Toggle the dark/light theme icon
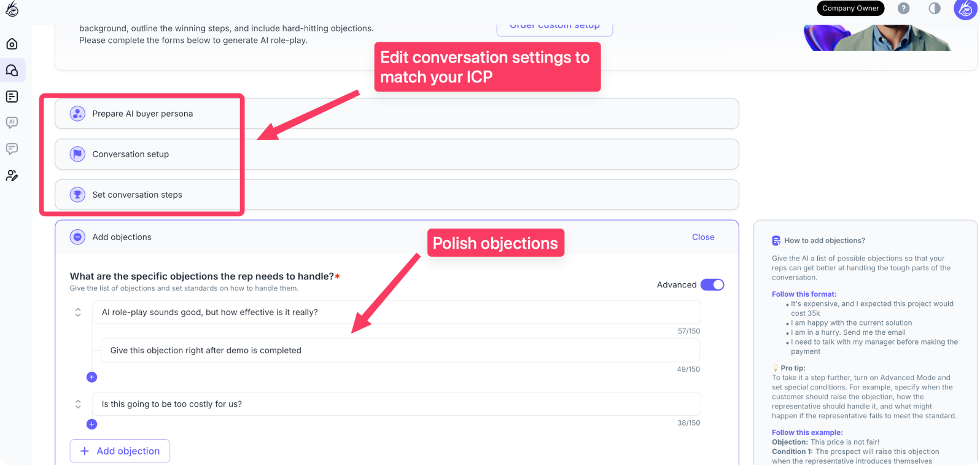Screen dimensions: 980x465 [x=934, y=9]
